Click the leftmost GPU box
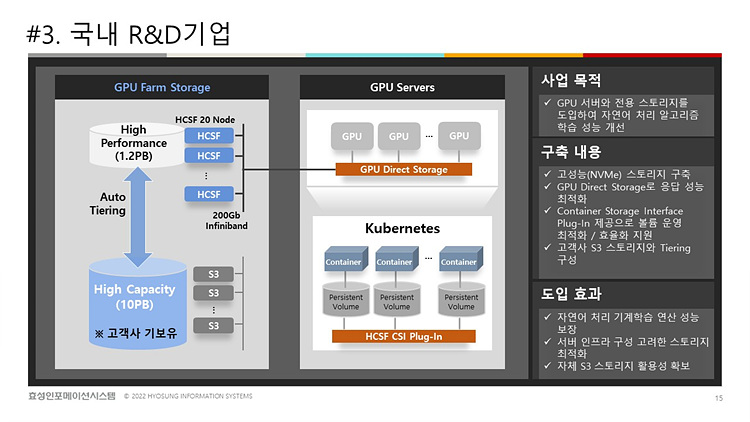Image resolution: width=750 pixels, height=422 pixels. [352, 136]
